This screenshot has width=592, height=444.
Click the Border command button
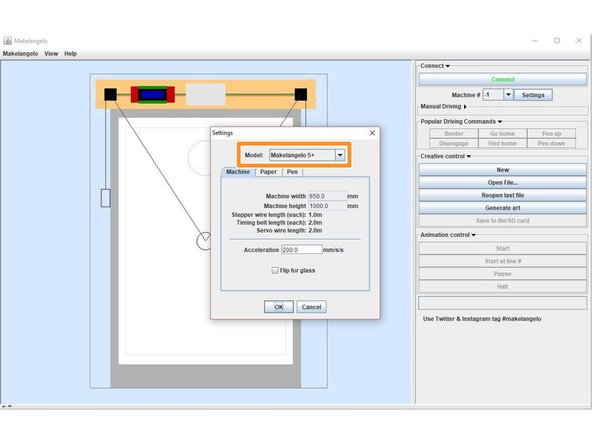(x=454, y=134)
